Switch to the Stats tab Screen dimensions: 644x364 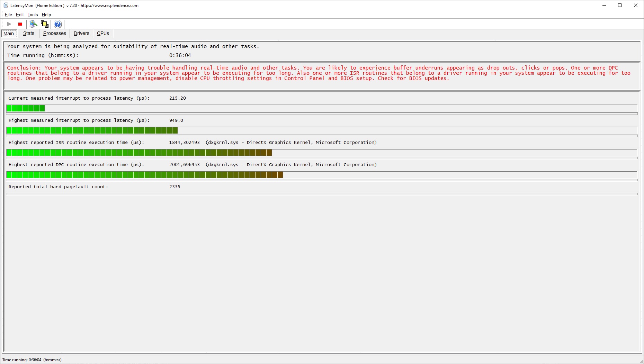[29, 33]
